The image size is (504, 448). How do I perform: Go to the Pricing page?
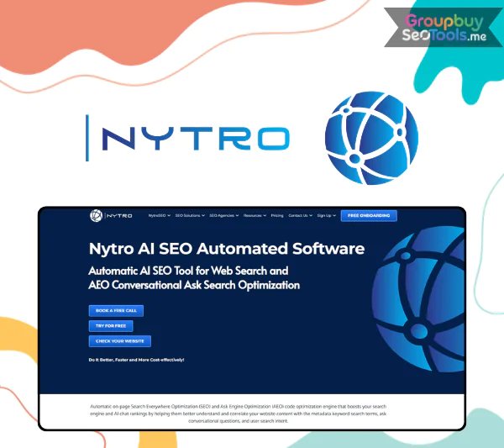[x=277, y=215]
